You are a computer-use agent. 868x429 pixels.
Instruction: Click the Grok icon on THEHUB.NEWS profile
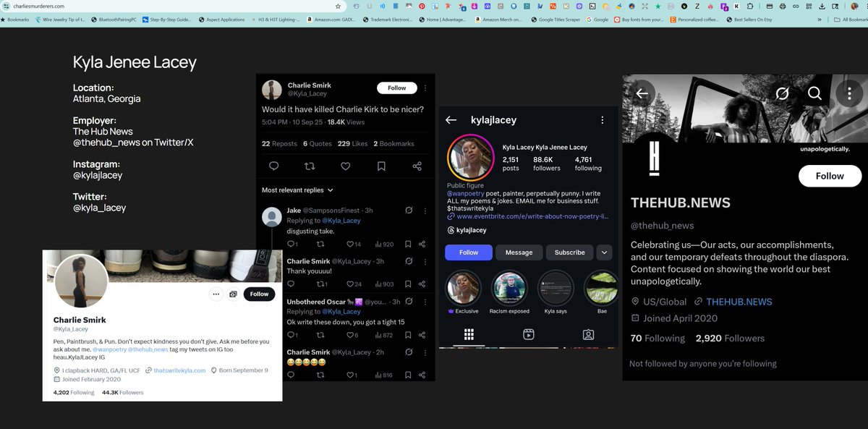click(x=782, y=94)
